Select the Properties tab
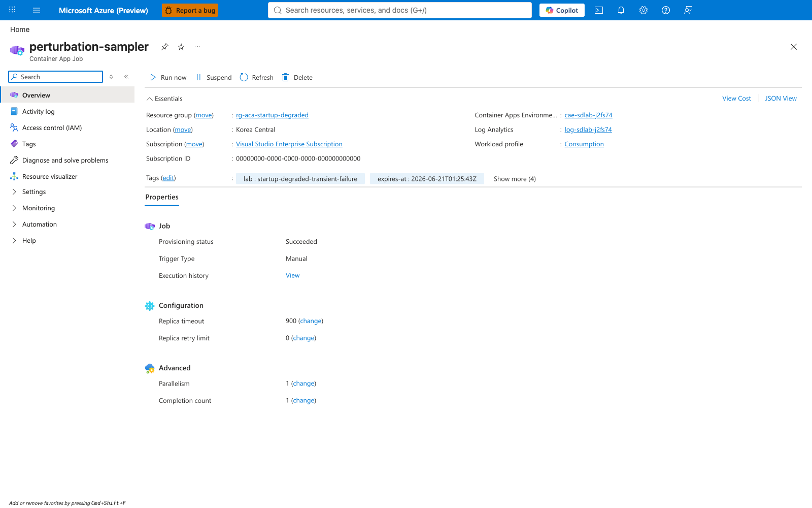Viewport: 812px width, 508px height. 162,197
